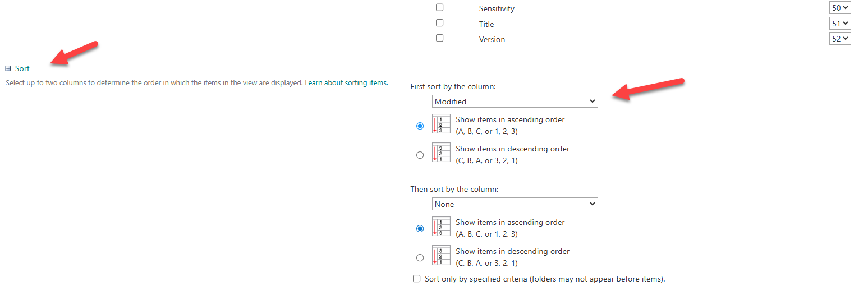
Task: Open the Version position dropdown showing 52
Action: pyautogui.click(x=839, y=39)
